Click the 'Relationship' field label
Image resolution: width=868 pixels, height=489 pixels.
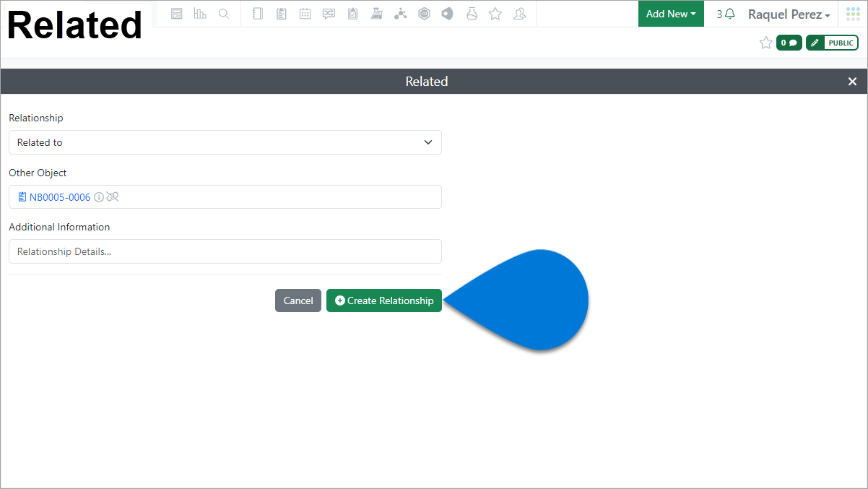(36, 118)
